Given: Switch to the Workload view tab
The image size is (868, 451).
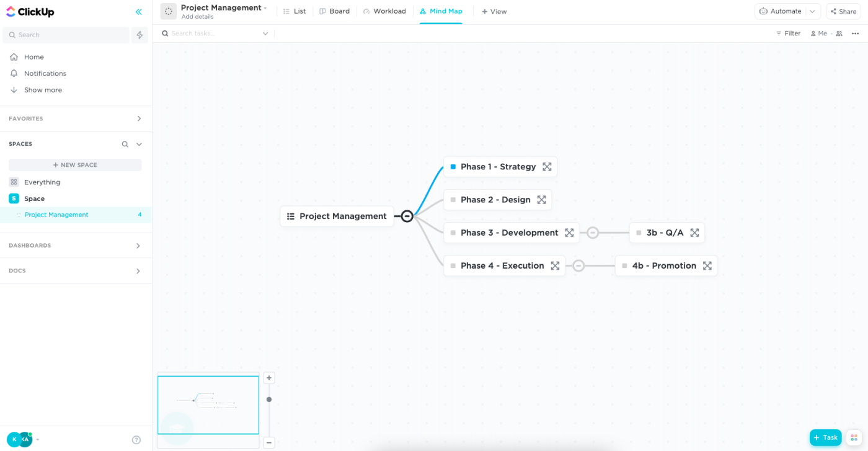Looking at the screenshot, I should (x=384, y=11).
